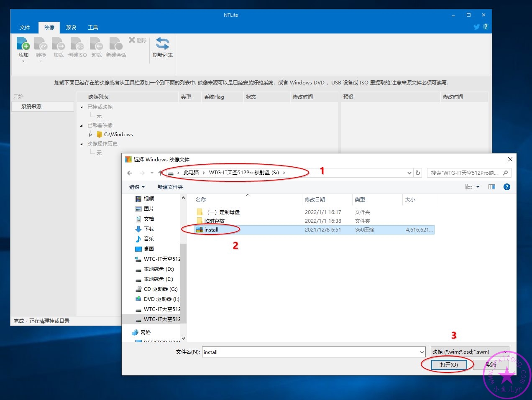The image size is (532, 400).
Task: Click the Add image toolbar icon
Action: (x=23, y=44)
